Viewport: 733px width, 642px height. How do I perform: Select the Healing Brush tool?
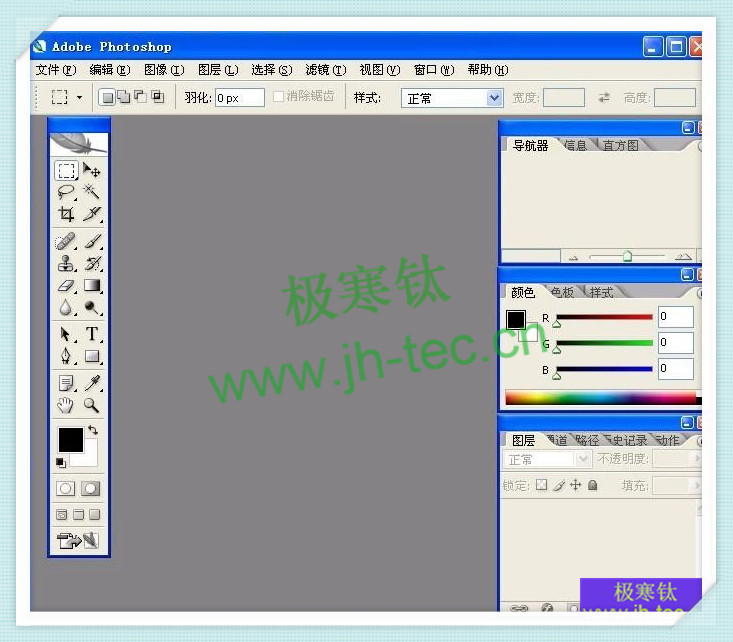[66, 241]
